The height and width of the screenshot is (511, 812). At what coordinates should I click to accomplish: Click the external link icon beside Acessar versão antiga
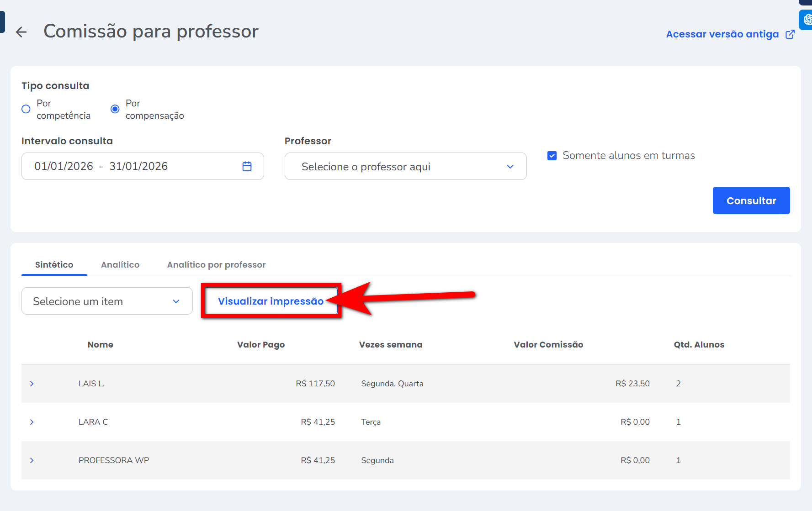790,34
